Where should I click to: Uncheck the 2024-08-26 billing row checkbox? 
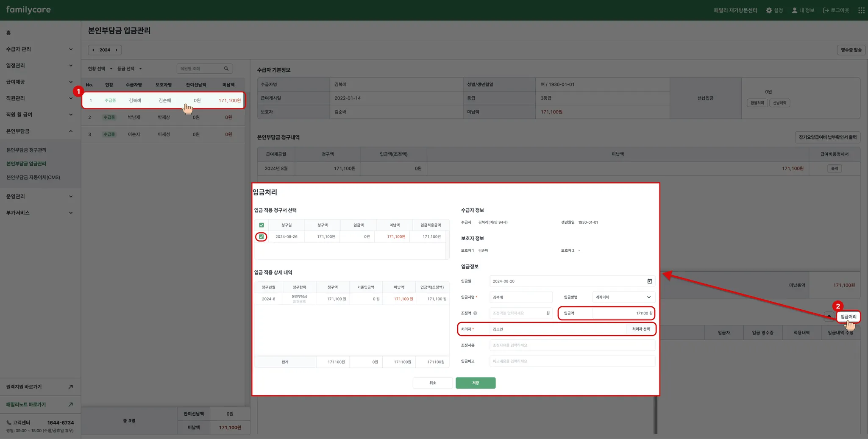click(262, 237)
